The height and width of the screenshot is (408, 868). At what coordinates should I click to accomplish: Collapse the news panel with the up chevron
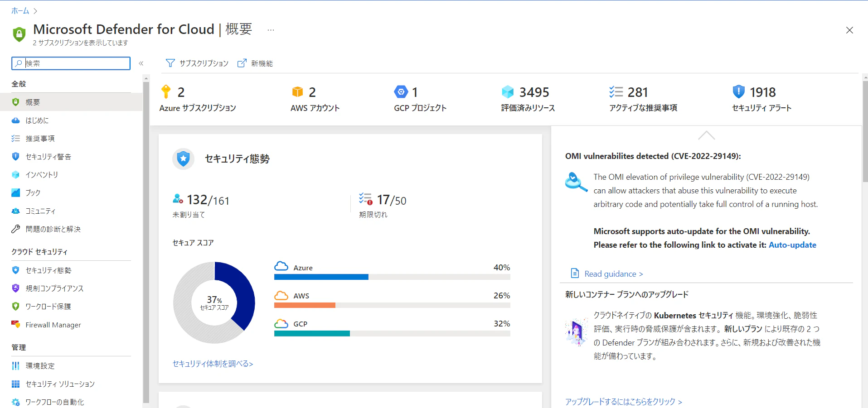(706, 135)
